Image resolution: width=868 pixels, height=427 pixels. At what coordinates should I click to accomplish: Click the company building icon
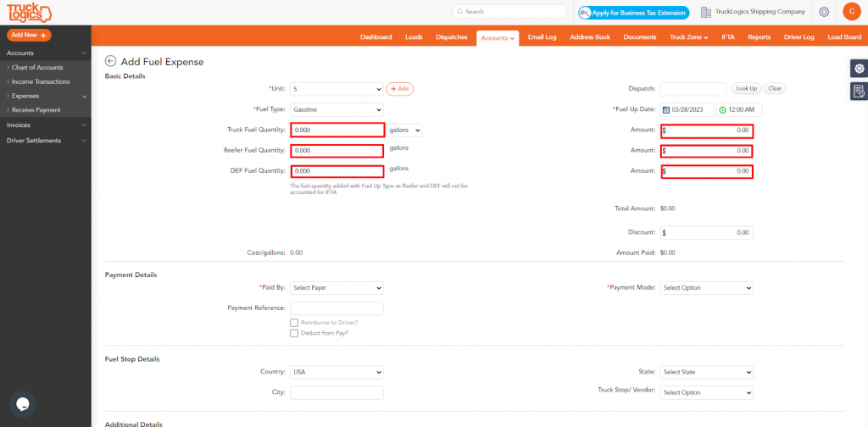(705, 12)
